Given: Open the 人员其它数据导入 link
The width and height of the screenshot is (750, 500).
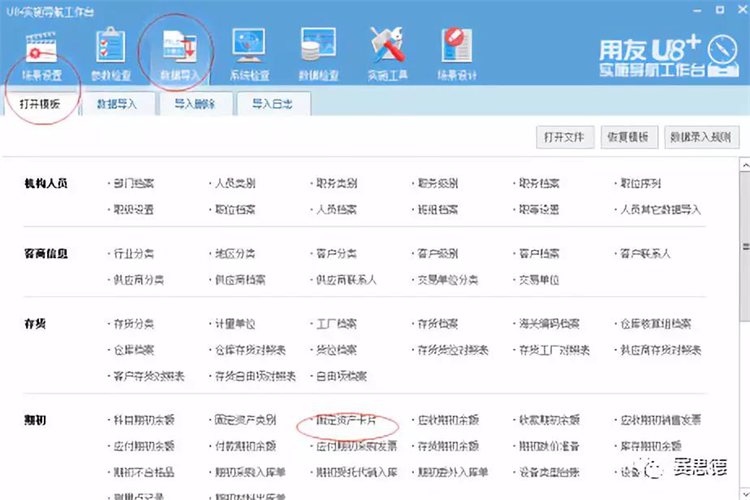Looking at the screenshot, I should click(x=661, y=210).
